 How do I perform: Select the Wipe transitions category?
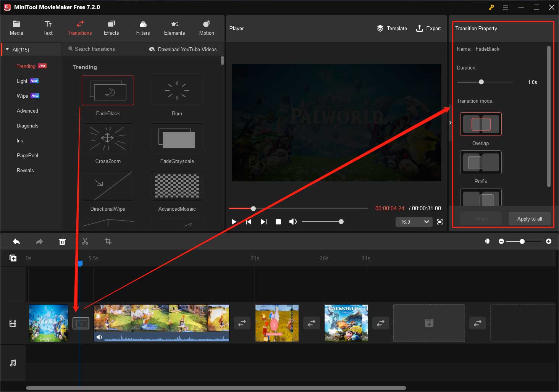click(23, 96)
